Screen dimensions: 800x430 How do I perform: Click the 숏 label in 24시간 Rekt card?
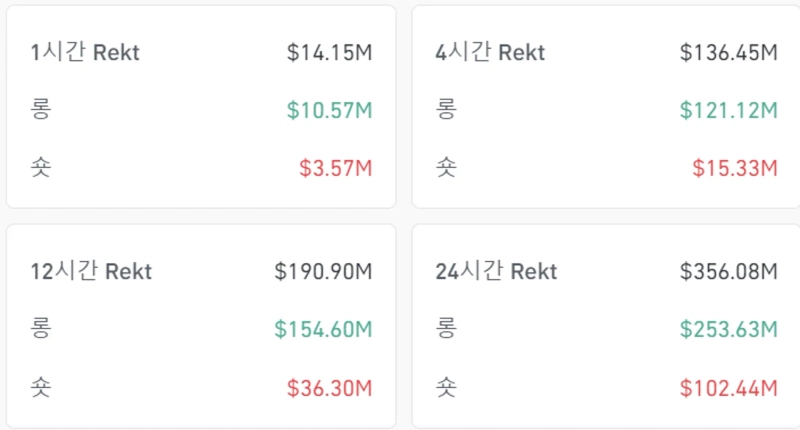[x=446, y=386]
